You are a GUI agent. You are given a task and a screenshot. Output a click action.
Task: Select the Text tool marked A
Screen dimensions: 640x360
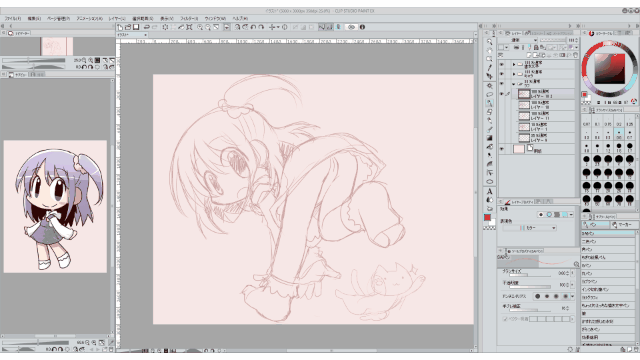tap(489, 191)
